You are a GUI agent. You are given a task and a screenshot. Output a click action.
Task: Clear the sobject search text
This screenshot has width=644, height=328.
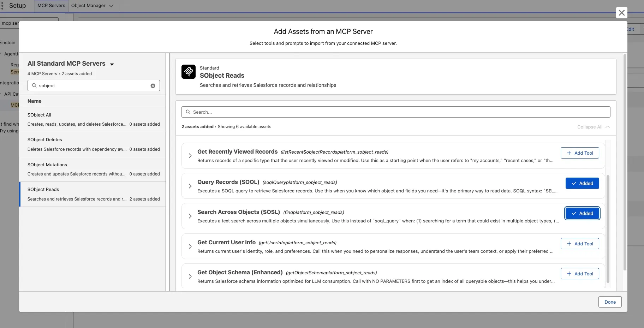153,86
